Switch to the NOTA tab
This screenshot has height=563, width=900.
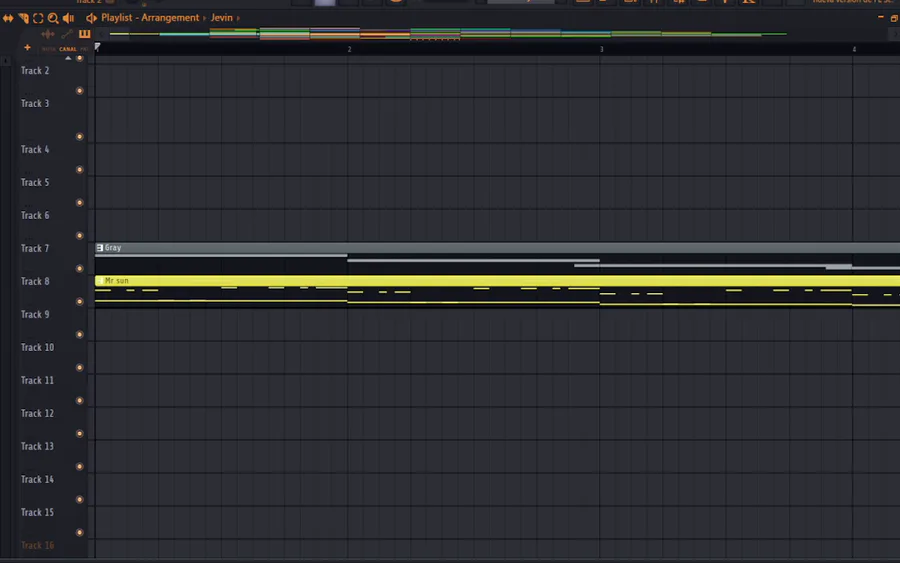pyautogui.click(x=49, y=49)
